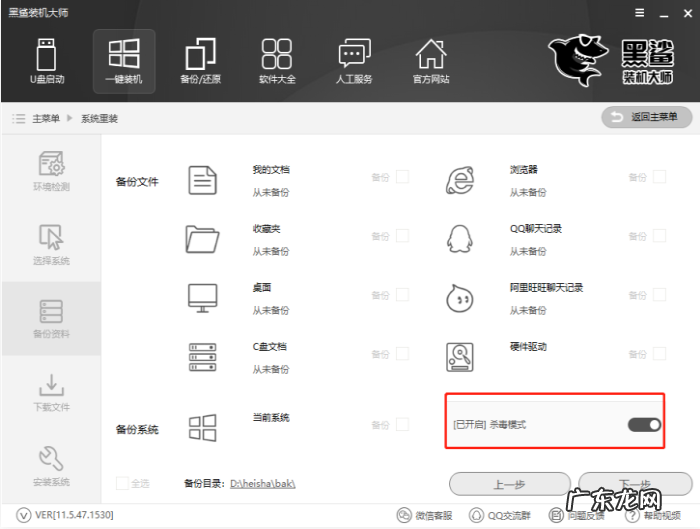Image resolution: width=700 pixels, height=529 pixels.
Task: Go to 安装系统 step in sidebar
Action: click(51, 466)
